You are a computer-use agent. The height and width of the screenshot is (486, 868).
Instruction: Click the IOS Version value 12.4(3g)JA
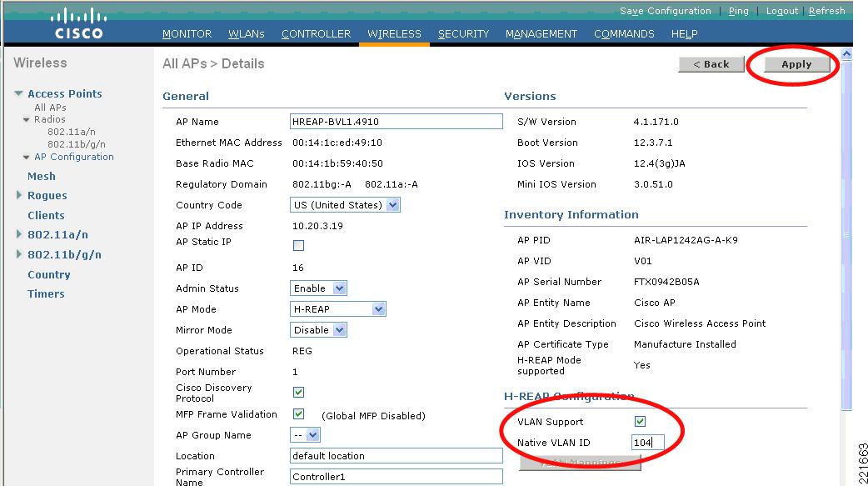click(659, 163)
